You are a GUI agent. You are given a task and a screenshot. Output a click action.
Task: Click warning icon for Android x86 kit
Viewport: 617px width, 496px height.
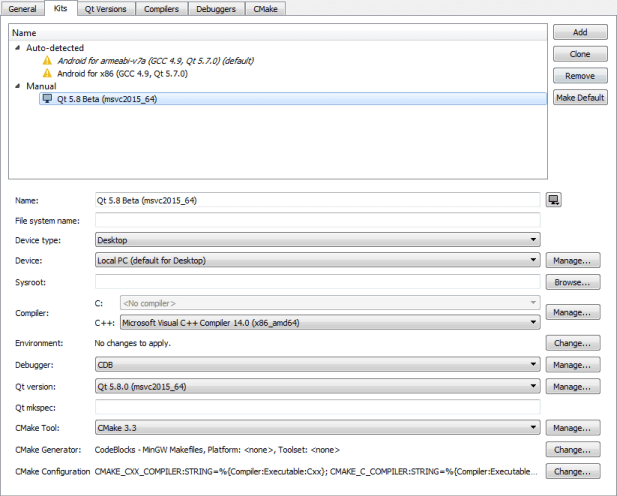point(47,73)
